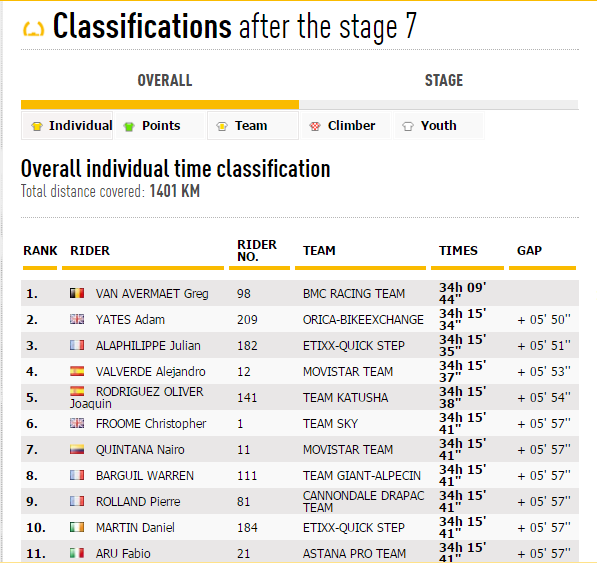Viewport: 597px width, 563px height.
Task: Switch to the OVERALL tab
Action: (x=165, y=81)
